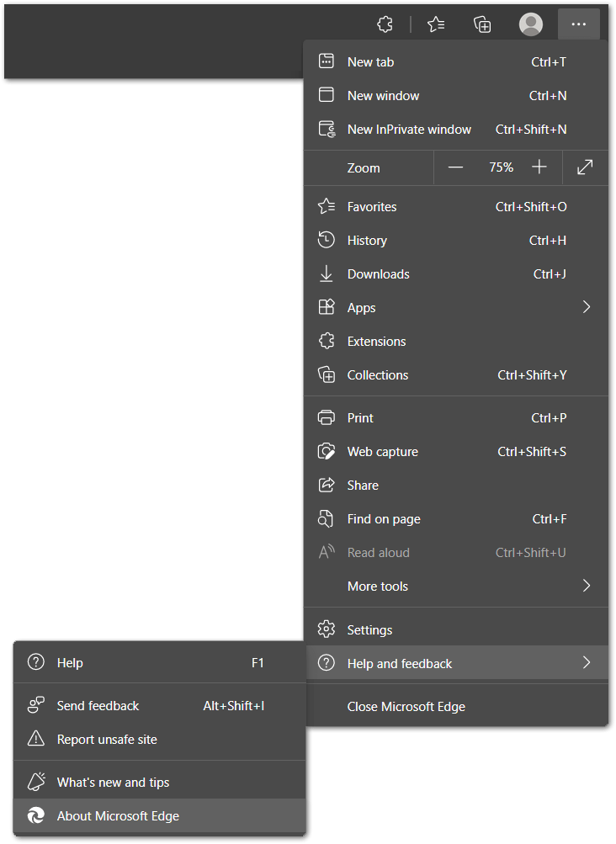Click the Extensions icon in menu
The height and width of the screenshot is (844, 616).
tap(327, 341)
